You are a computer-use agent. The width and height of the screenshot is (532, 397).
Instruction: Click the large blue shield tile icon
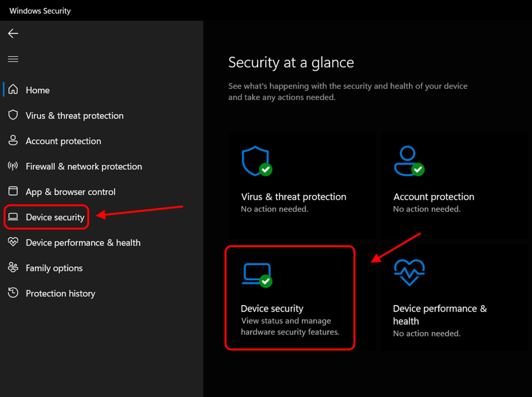pos(255,161)
